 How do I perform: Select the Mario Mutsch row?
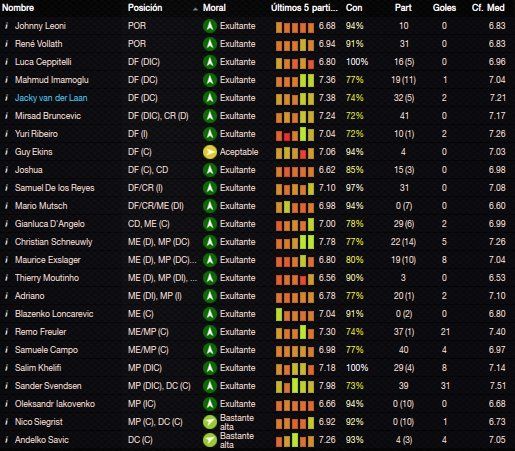[x=257, y=206]
